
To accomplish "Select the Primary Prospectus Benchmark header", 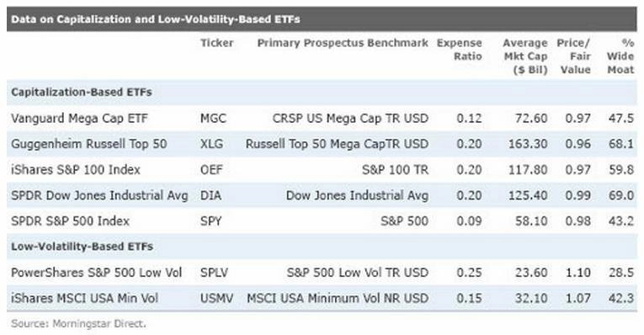I will 343,43.
